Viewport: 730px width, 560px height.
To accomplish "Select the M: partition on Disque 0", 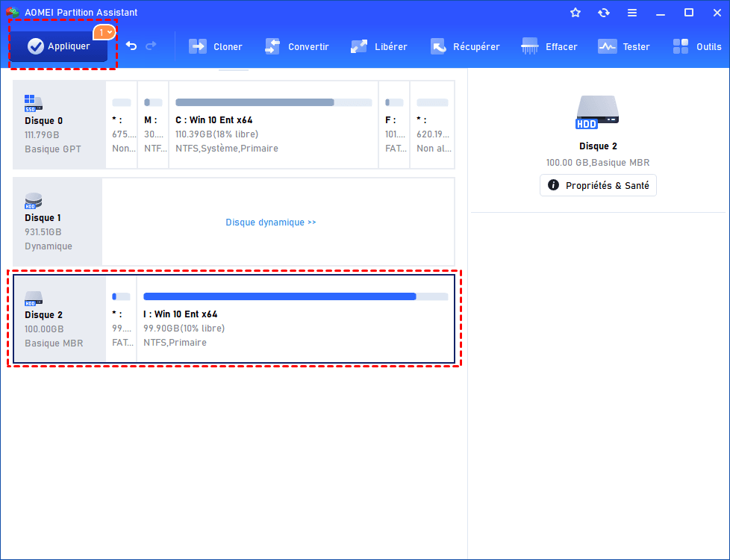I will pyautogui.click(x=153, y=125).
